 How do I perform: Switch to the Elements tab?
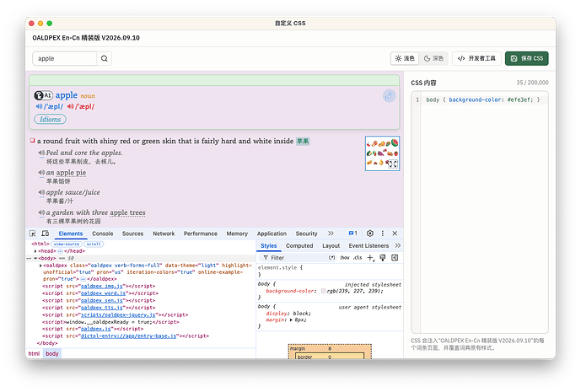click(x=71, y=234)
